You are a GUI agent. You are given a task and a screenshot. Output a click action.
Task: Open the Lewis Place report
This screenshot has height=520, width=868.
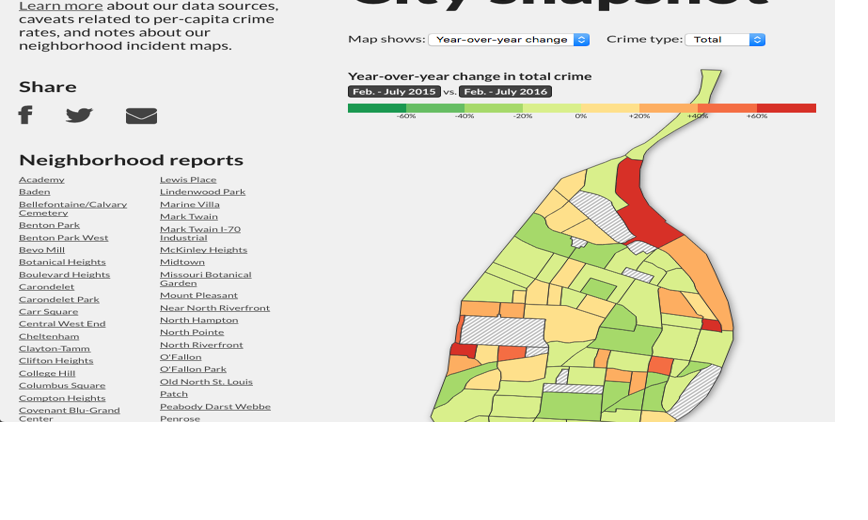188,179
